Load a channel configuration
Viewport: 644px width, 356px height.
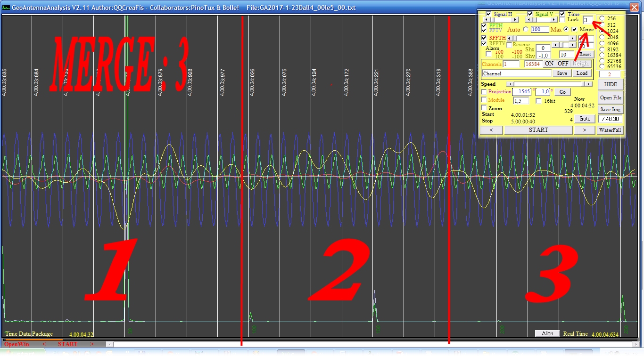582,73
